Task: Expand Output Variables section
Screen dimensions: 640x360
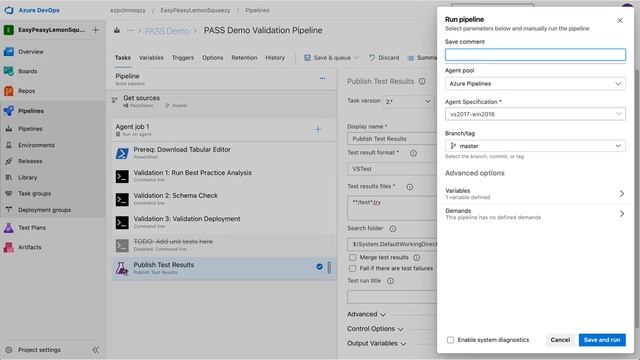Action: point(376,344)
